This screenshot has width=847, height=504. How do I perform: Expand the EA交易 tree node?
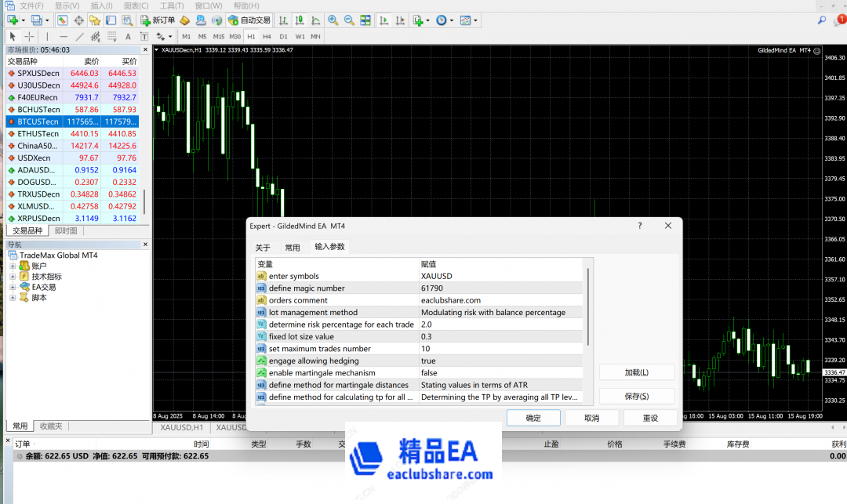pyautogui.click(x=13, y=287)
